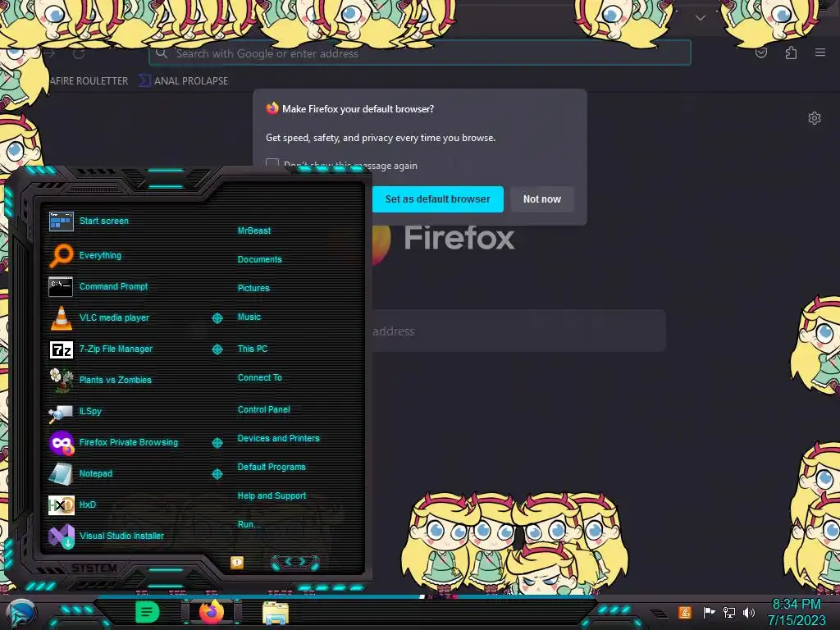840x630 pixels.
Task: Open Firefox Private Browsing
Action: click(x=113, y=442)
